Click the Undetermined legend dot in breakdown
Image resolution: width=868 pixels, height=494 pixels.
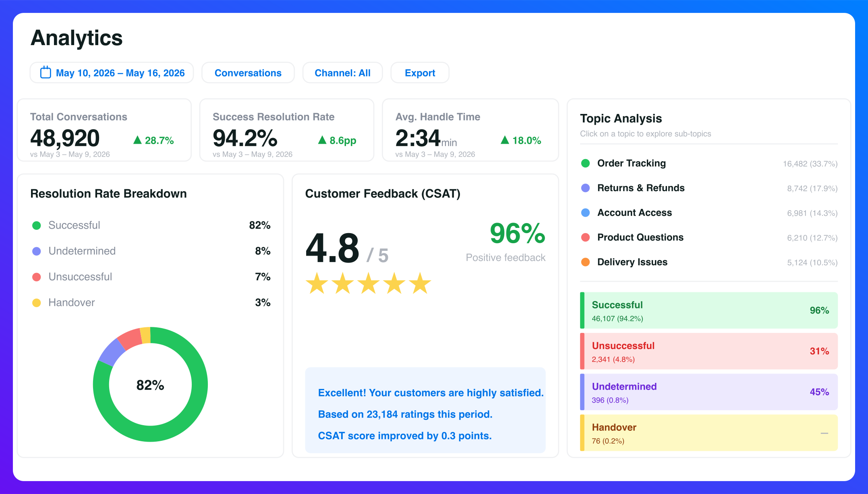(x=37, y=251)
